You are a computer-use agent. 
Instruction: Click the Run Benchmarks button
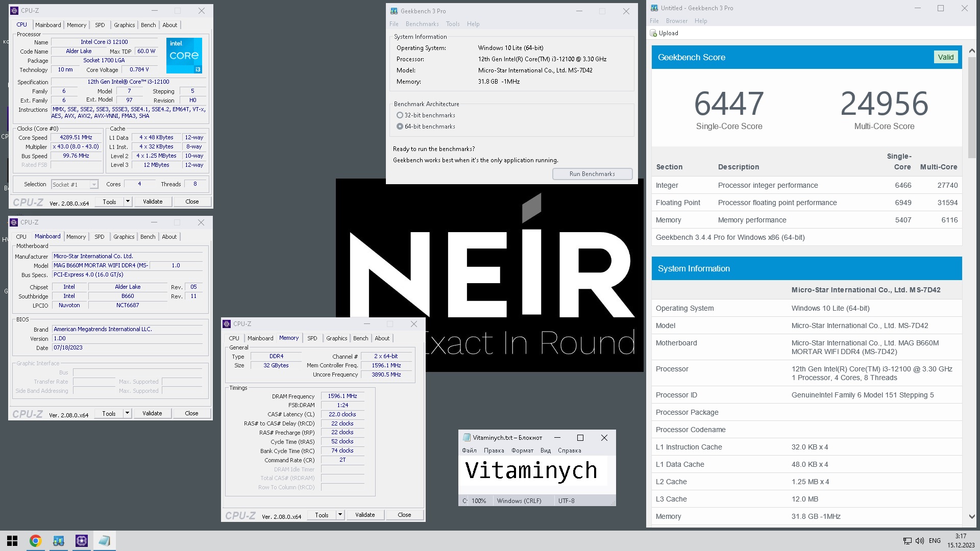tap(592, 174)
